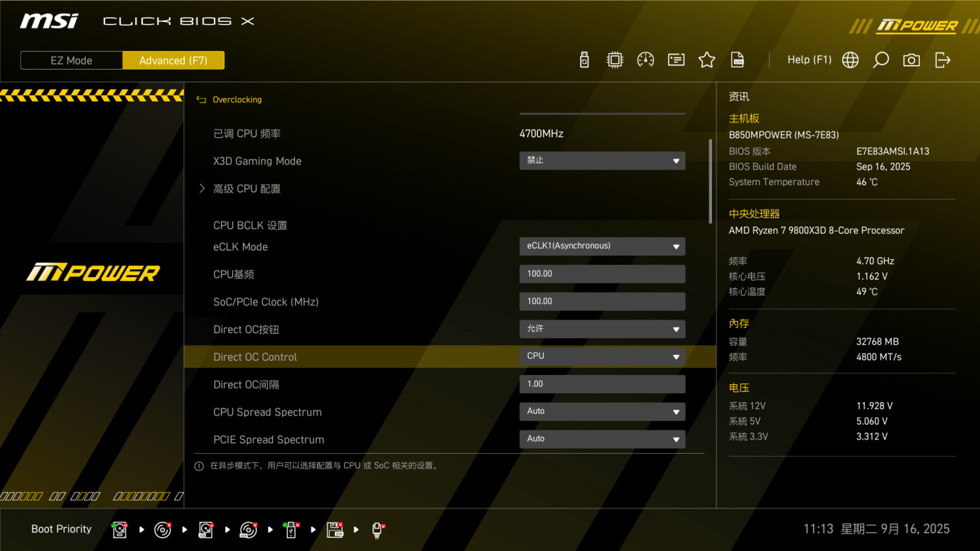Open the Direct OC按钮 dropdown
The width and height of the screenshot is (980, 551).
603,329
